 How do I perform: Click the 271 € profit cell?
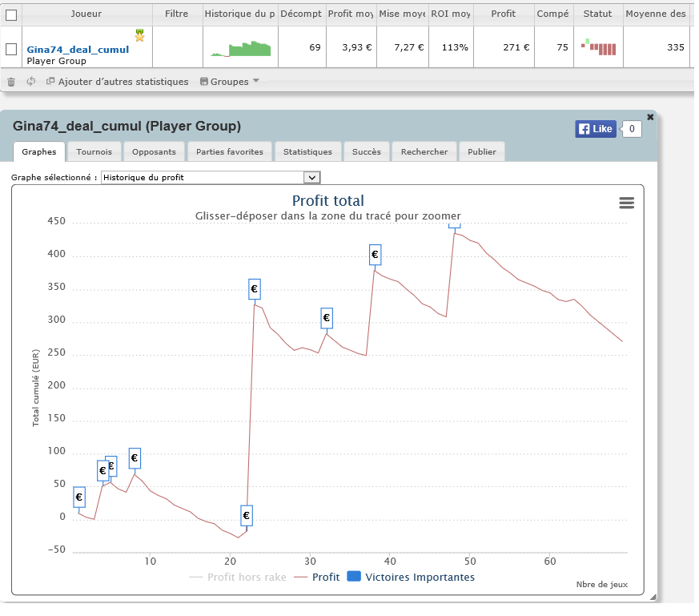click(x=504, y=47)
